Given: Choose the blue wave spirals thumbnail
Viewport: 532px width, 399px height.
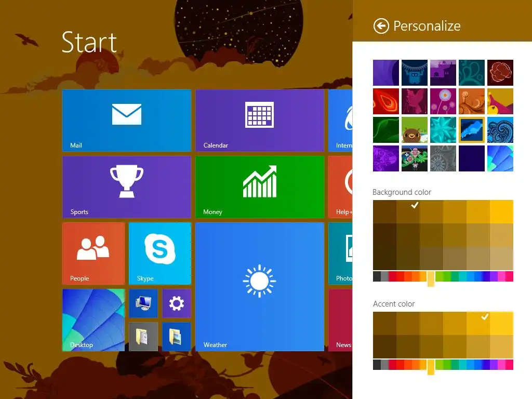Looking at the screenshot, I should coord(500,130).
